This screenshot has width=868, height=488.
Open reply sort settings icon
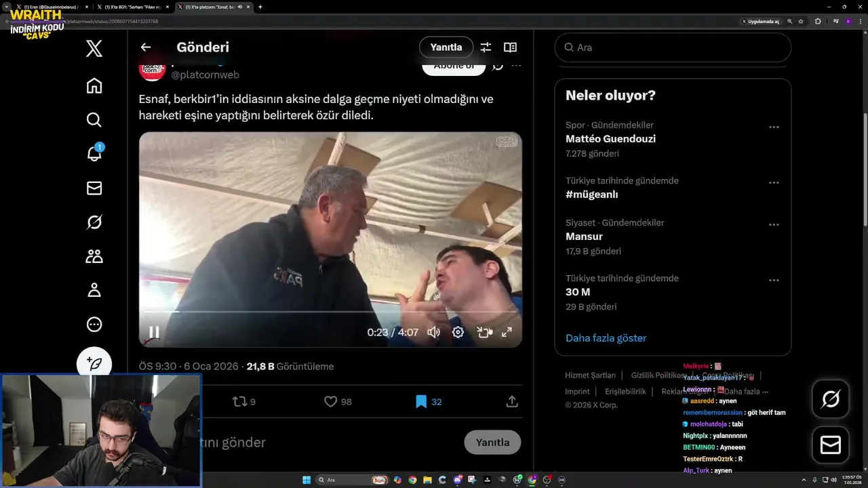[486, 47]
